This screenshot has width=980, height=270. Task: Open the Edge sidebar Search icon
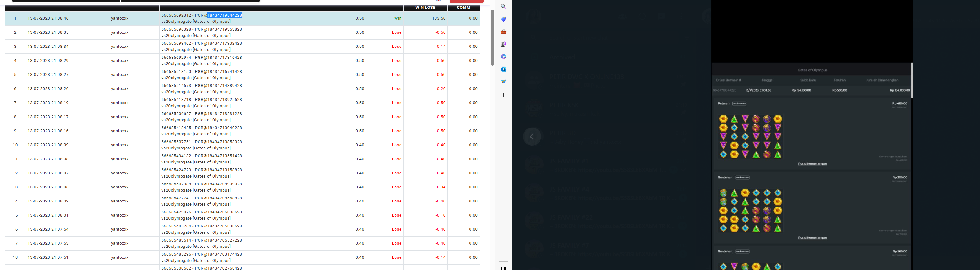coord(503,7)
